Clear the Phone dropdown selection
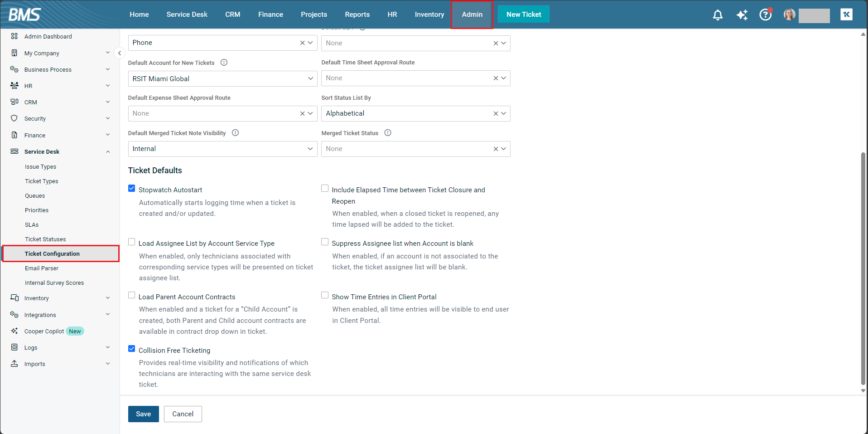 (302, 43)
